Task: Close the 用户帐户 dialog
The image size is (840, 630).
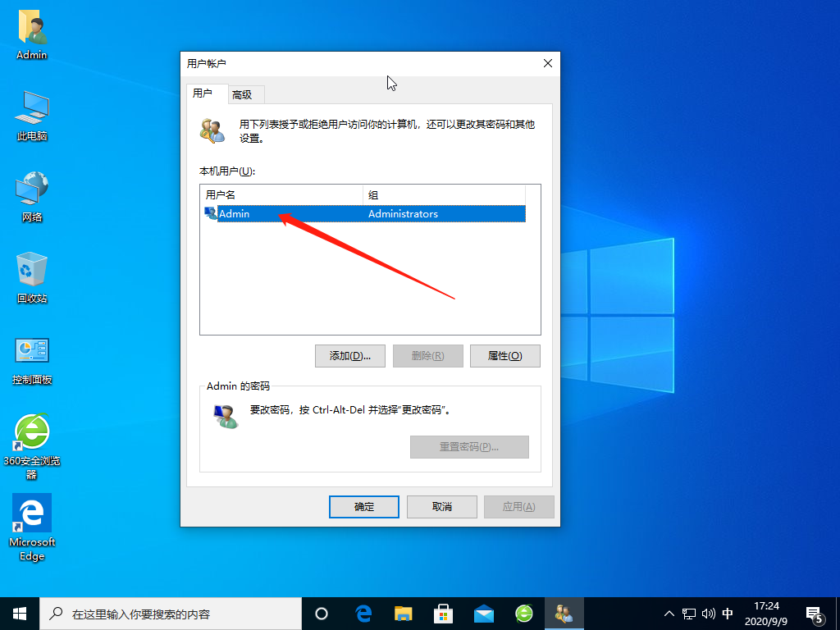Action: pos(547,63)
